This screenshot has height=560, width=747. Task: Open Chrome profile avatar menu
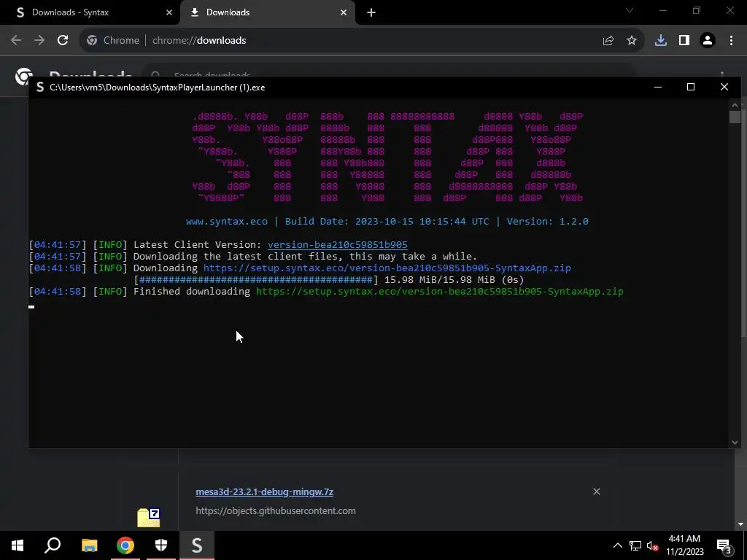pyautogui.click(x=708, y=41)
